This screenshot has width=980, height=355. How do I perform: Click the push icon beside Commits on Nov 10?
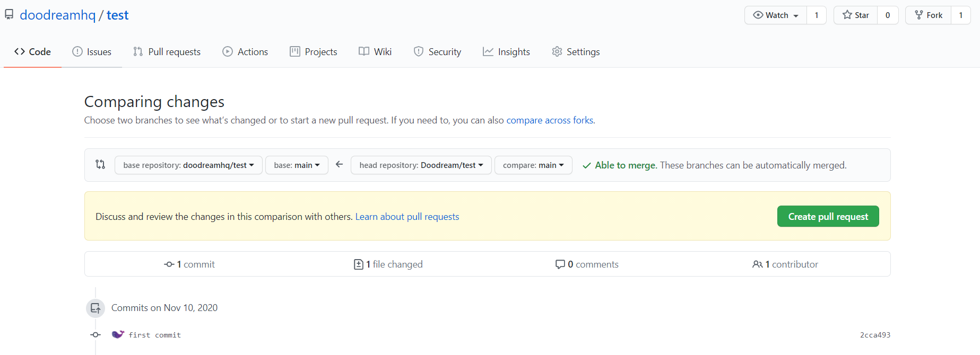96,308
